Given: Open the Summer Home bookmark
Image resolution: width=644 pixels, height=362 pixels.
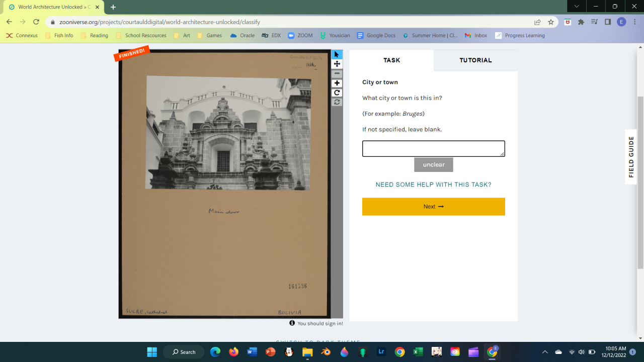Looking at the screenshot, I should coord(430,36).
